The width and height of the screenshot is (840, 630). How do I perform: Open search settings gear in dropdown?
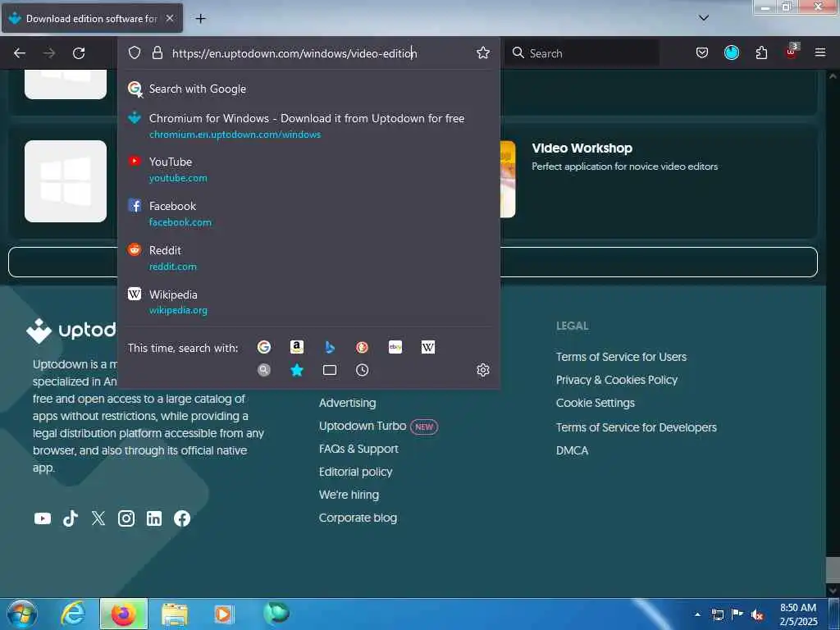coord(482,370)
